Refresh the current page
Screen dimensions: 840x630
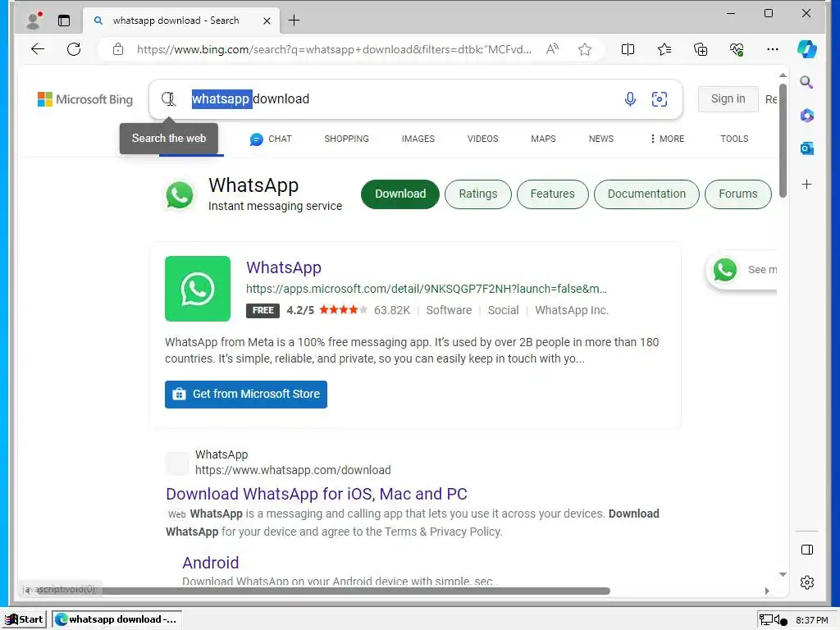point(74,49)
